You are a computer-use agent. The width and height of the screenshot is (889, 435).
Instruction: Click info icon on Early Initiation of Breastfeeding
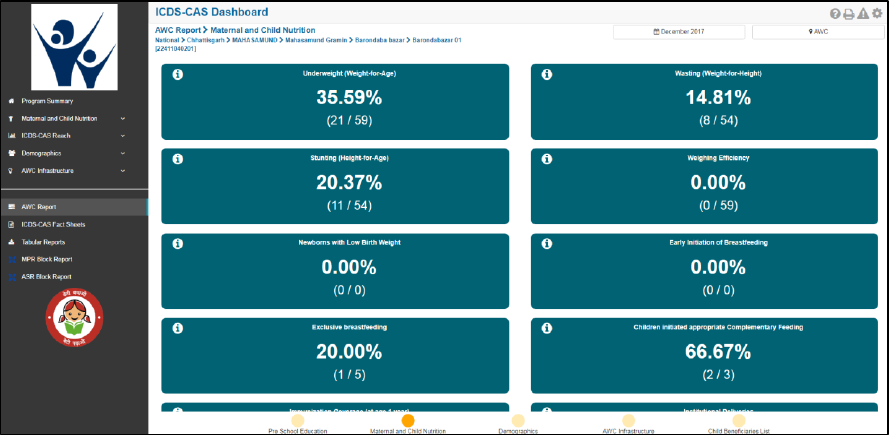pos(547,244)
